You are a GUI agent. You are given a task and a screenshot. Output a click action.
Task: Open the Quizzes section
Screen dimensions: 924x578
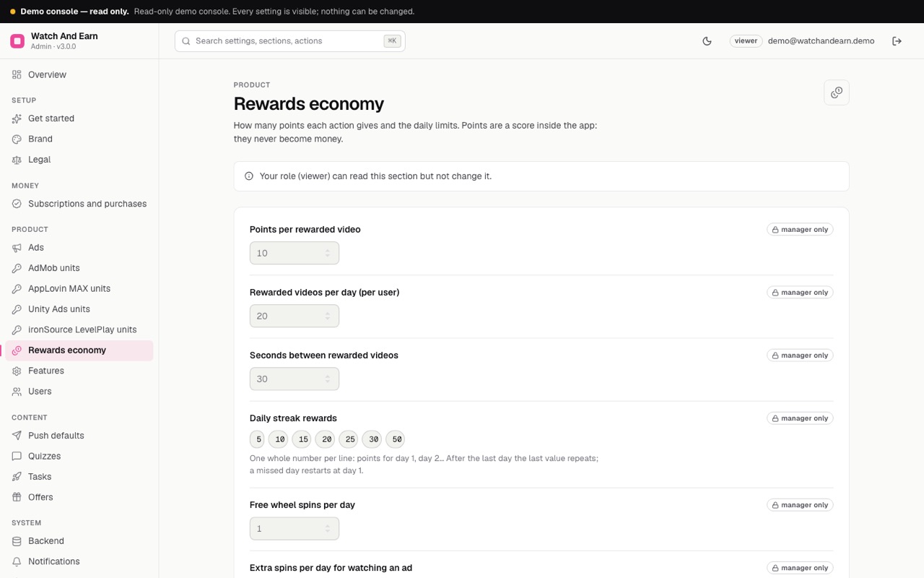tap(79, 456)
